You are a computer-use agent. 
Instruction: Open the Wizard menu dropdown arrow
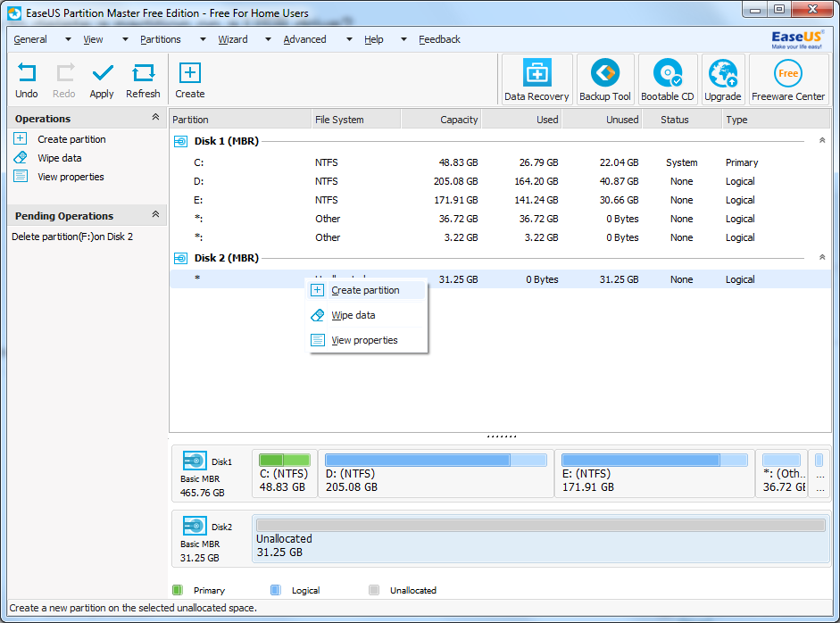[268, 39]
